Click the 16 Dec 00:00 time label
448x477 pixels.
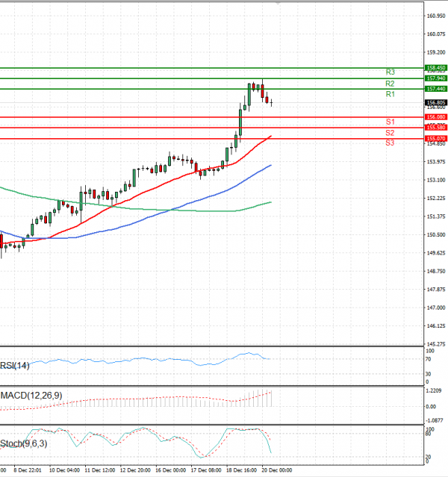tap(171, 470)
